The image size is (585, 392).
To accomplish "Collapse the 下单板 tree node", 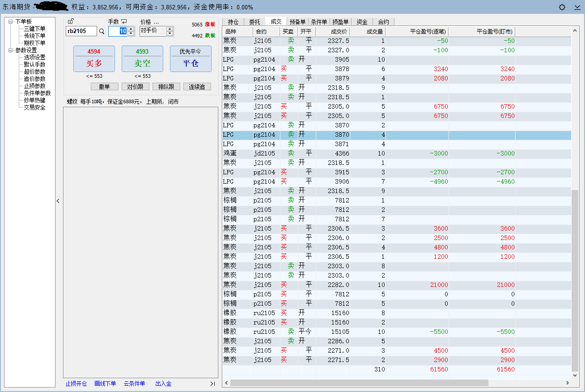I will click(x=11, y=21).
